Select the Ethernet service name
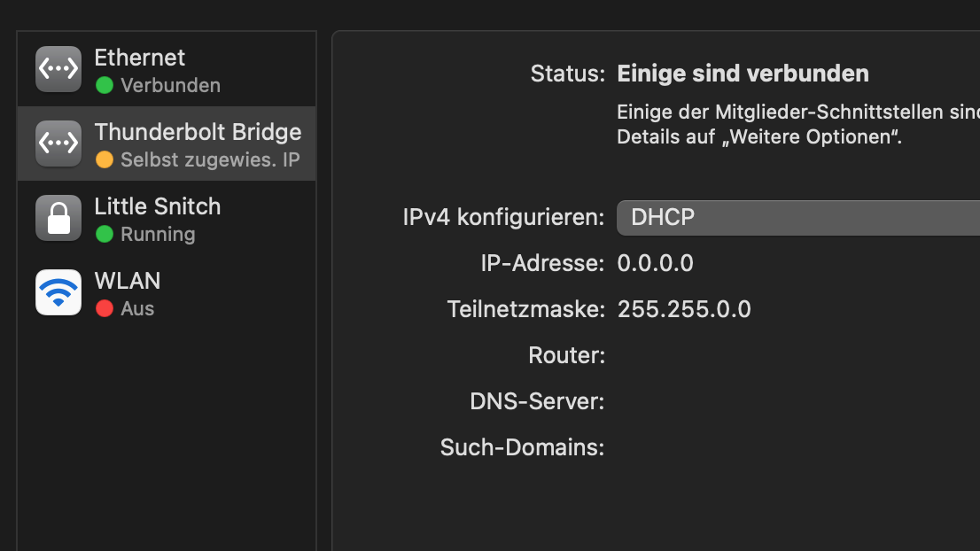This screenshot has height=551, width=980. tap(140, 58)
